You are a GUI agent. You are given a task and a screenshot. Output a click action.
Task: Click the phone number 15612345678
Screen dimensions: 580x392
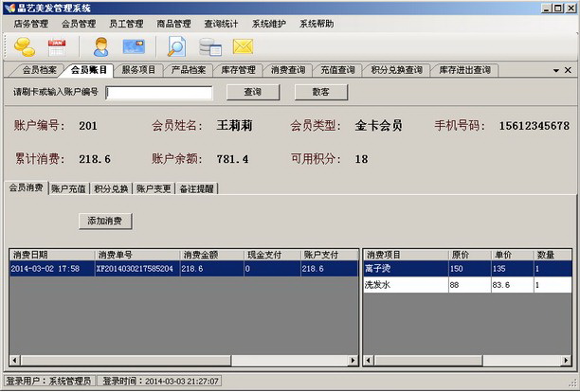535,126
